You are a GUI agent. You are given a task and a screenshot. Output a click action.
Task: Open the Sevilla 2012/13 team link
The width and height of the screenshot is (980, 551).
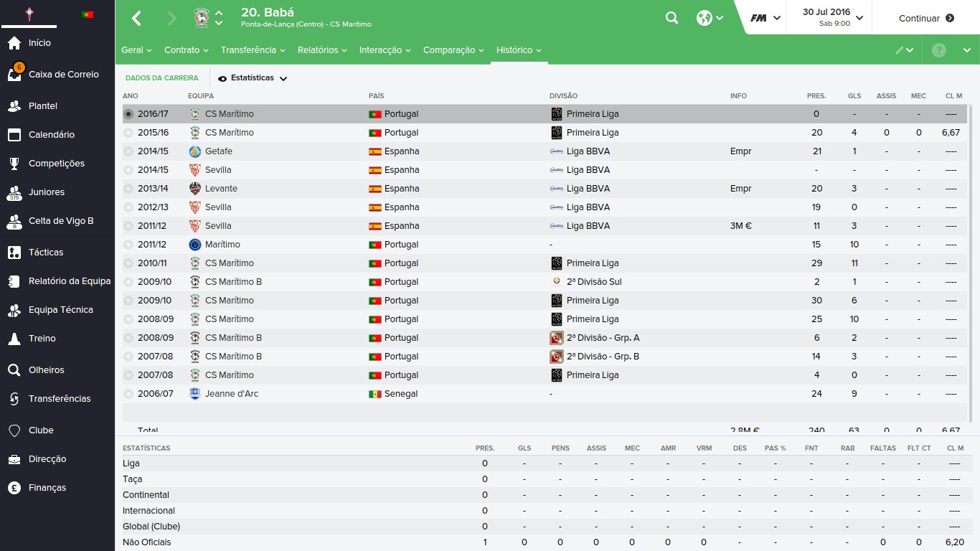(218, 207)
